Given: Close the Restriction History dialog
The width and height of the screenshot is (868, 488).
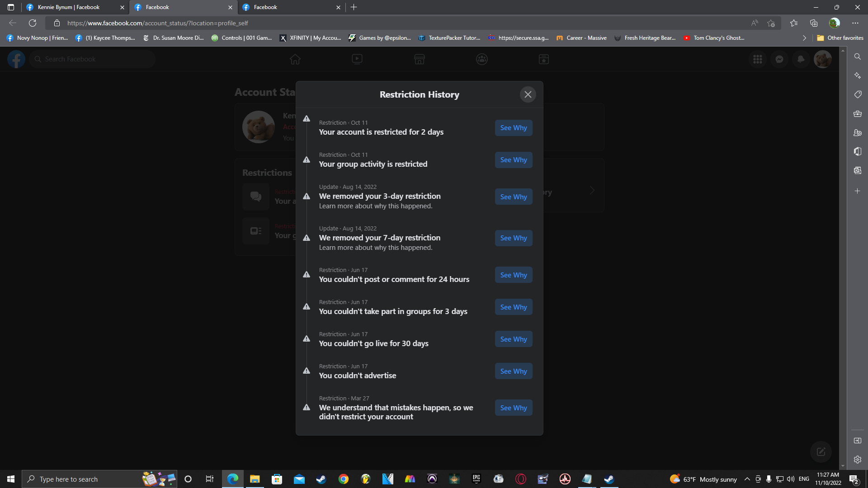Looking at the screenshot, I should [528, 94].
